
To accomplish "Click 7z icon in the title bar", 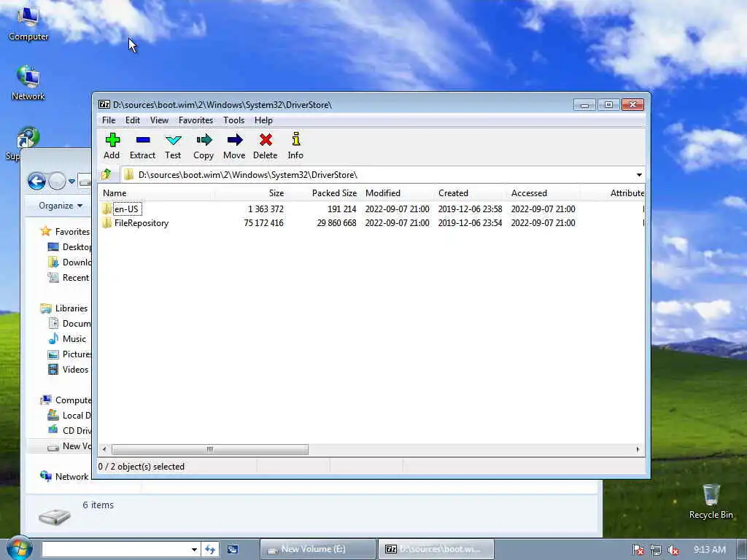I will coord(104,105).
